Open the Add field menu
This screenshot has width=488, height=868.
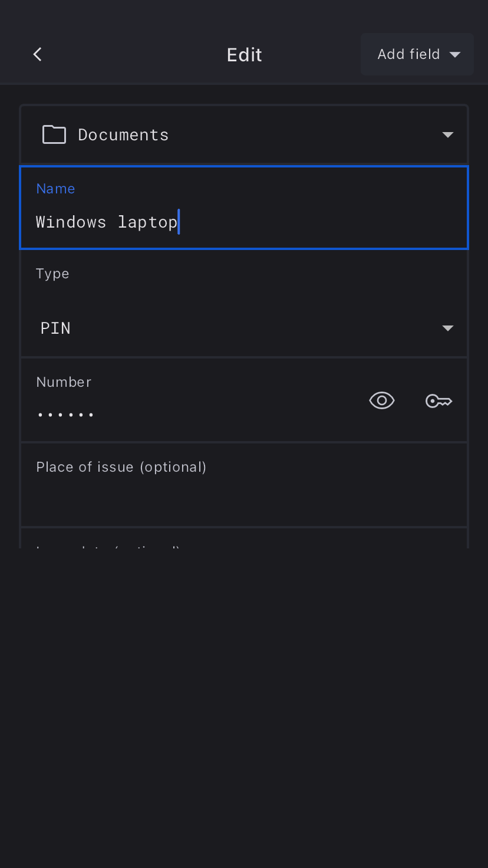[x=408, y=54]
